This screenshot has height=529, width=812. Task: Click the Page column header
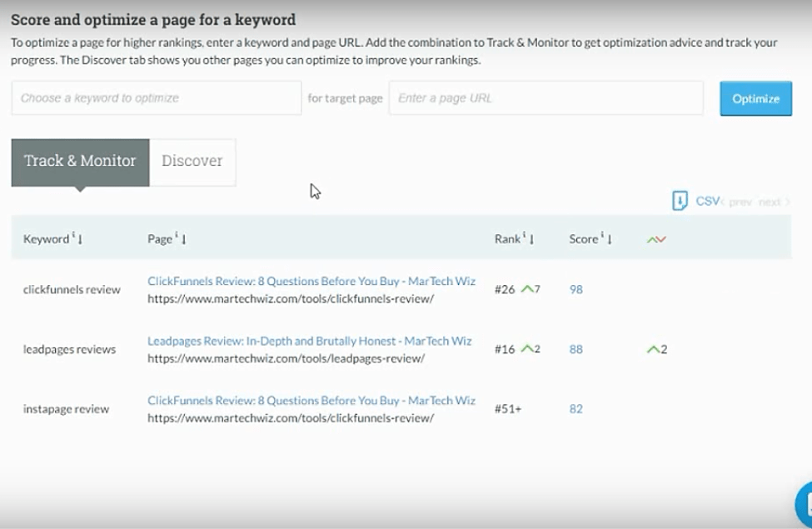(160, 239)
